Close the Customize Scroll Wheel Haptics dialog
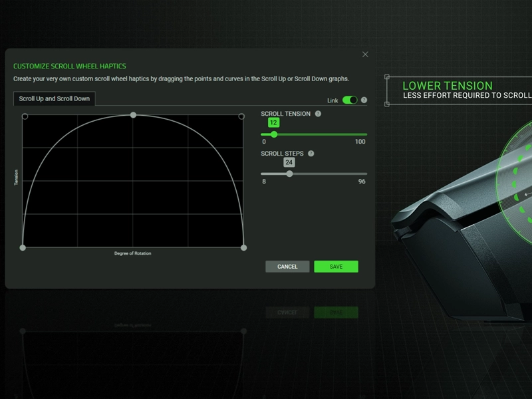Image resolution: width=532 pixels, height=399 pixels. pyautogui.click(x=366, y=54)
